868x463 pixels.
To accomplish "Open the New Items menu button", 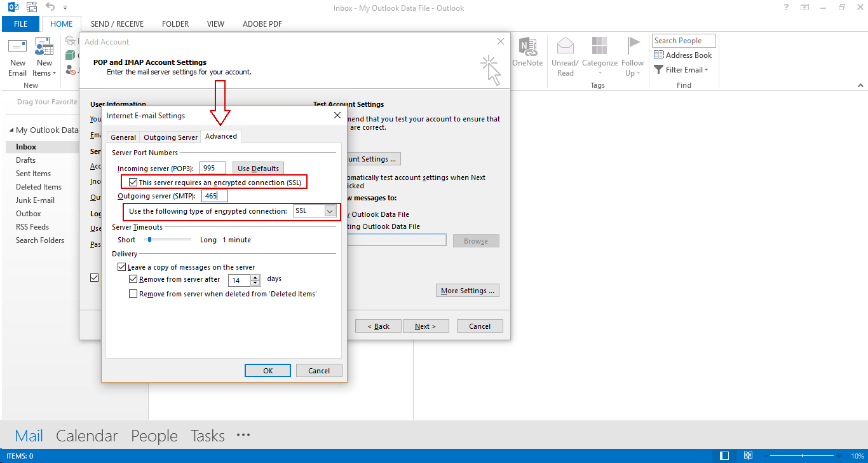I will pos(44,58).
